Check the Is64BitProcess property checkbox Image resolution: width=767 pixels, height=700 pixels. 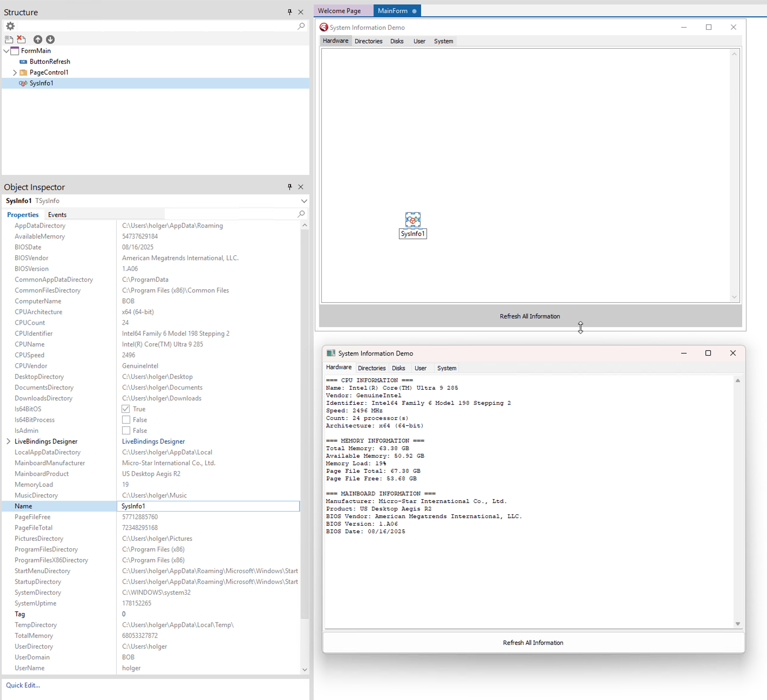(125, 420)
